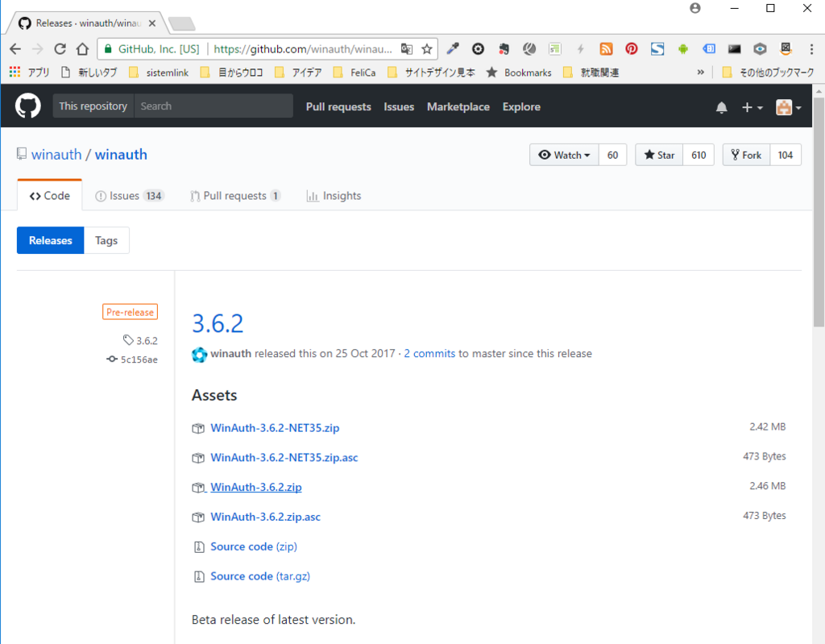Click the vertical page scrollbar thumb
This screenshot has height=644, width=825.
click(x=819, y=212)
